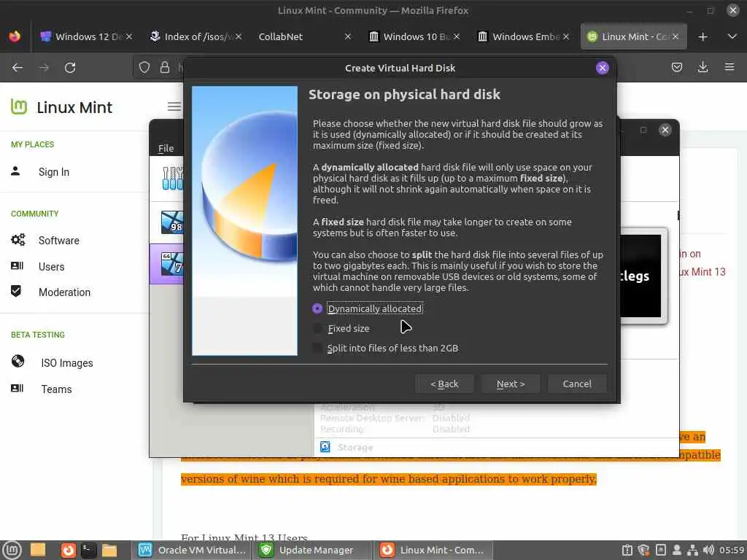Image resolution: width=747 pixels, height=560 pixels.
Task: Open the Users page in sidebar
Action: [x=51, y=267]
